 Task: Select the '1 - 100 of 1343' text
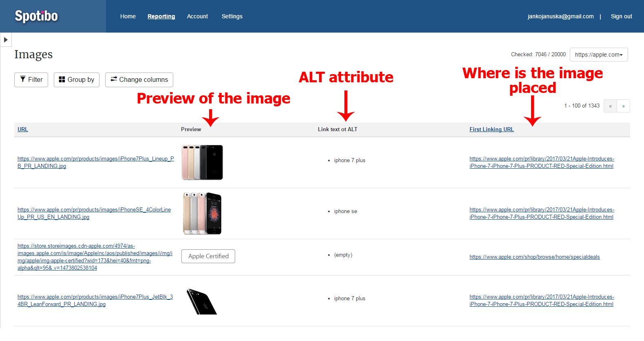[582, 106]
